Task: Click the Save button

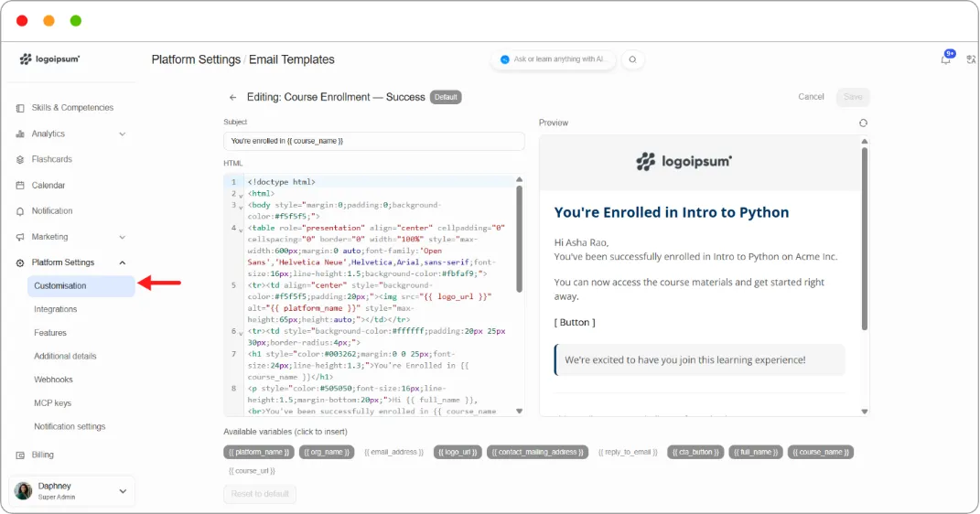Action: tap(853, 97)
